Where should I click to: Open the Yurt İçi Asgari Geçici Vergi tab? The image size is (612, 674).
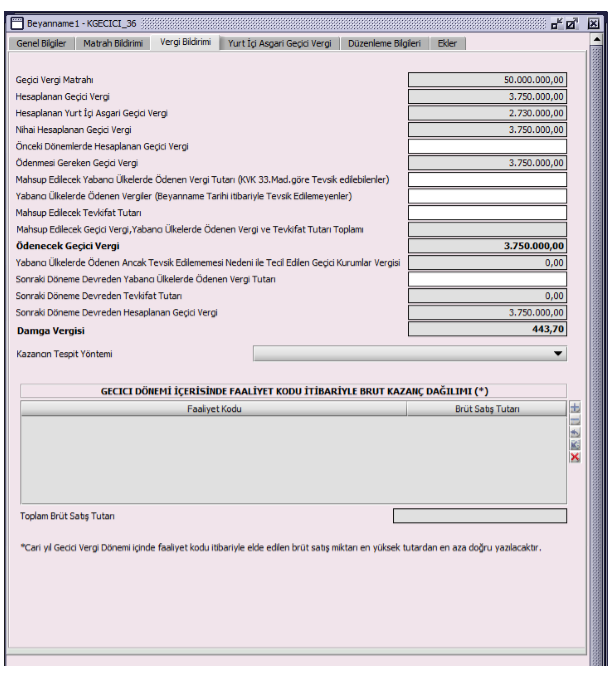[280, 43]
